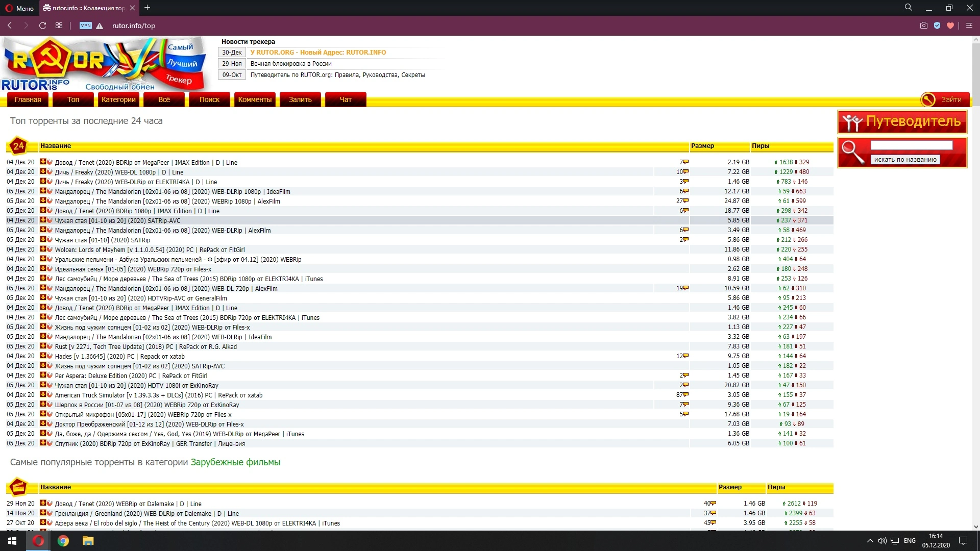Open the Категории tab
The width and height of the screenshot is (980, 551).
pyautogui.click(x=118, y=99)
